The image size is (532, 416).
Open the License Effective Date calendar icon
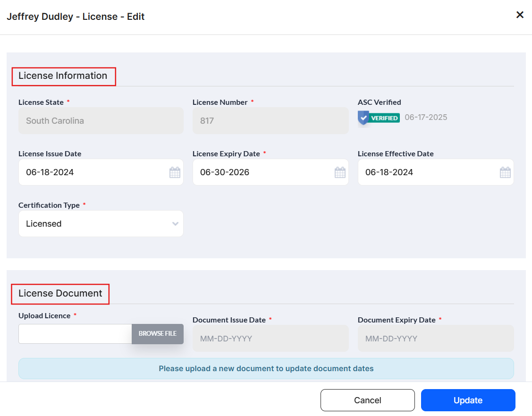click(x=505, y=172)
